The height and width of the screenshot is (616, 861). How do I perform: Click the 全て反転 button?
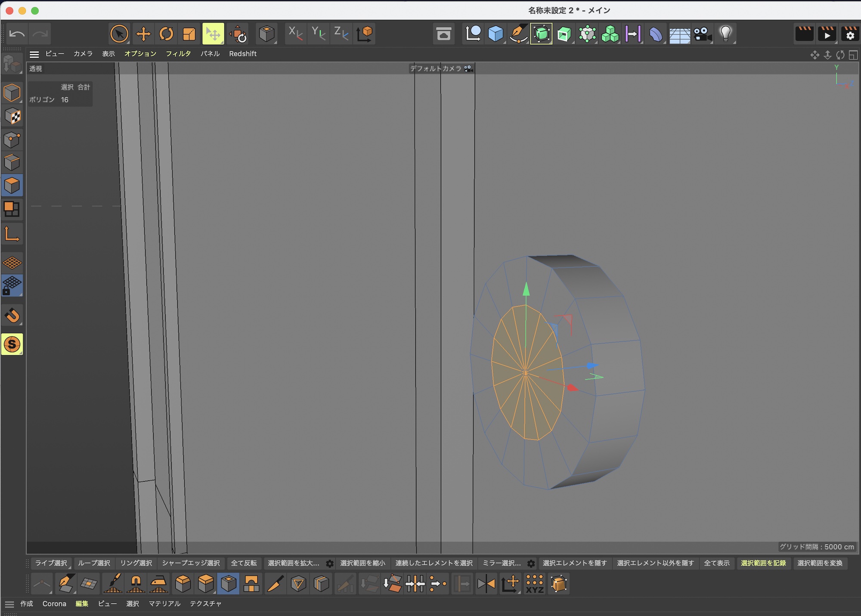pyautogui.click(x=244, y=563)
